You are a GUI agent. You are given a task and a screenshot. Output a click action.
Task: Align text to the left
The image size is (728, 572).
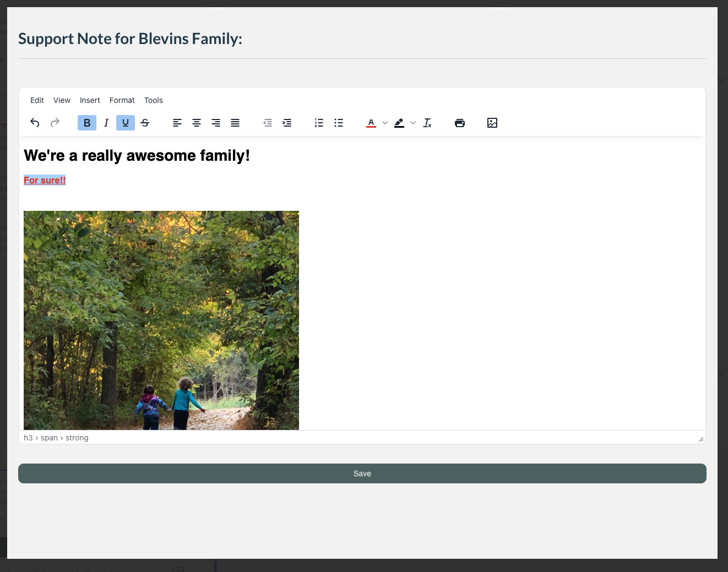pos(177,123)
